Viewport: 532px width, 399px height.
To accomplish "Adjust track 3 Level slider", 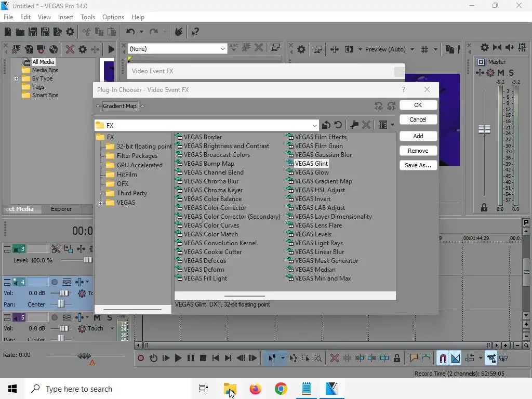I will (87, 260).
